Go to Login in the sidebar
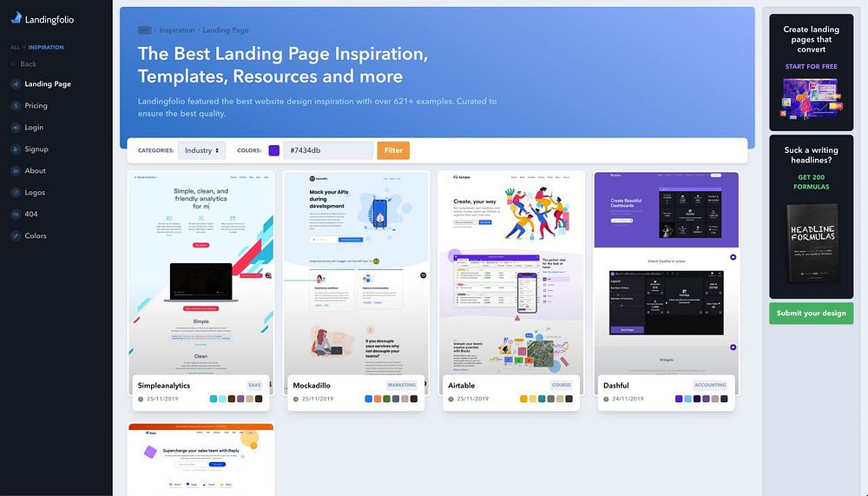This screenshot has height=496, width=868. point(34,127)
